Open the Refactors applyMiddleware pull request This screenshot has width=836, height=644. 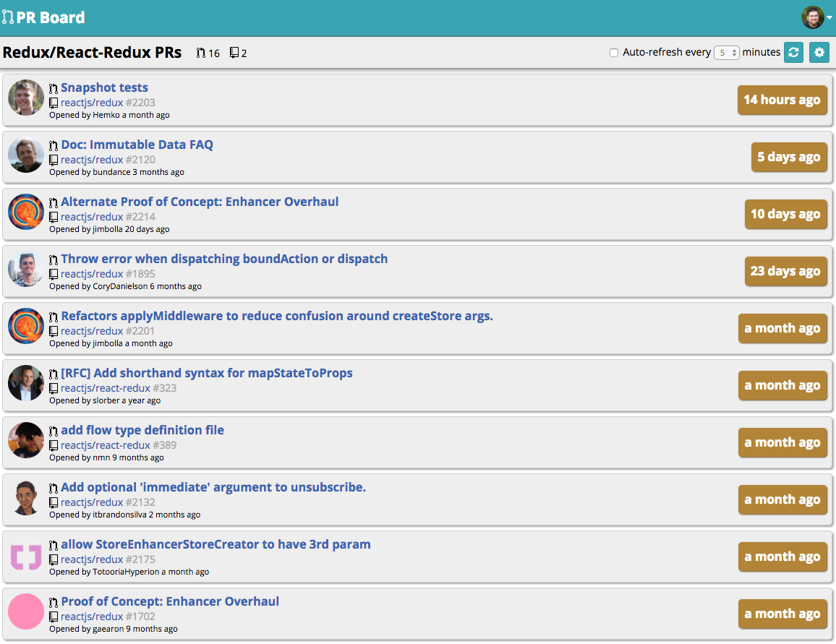click(x=277, y=315)
